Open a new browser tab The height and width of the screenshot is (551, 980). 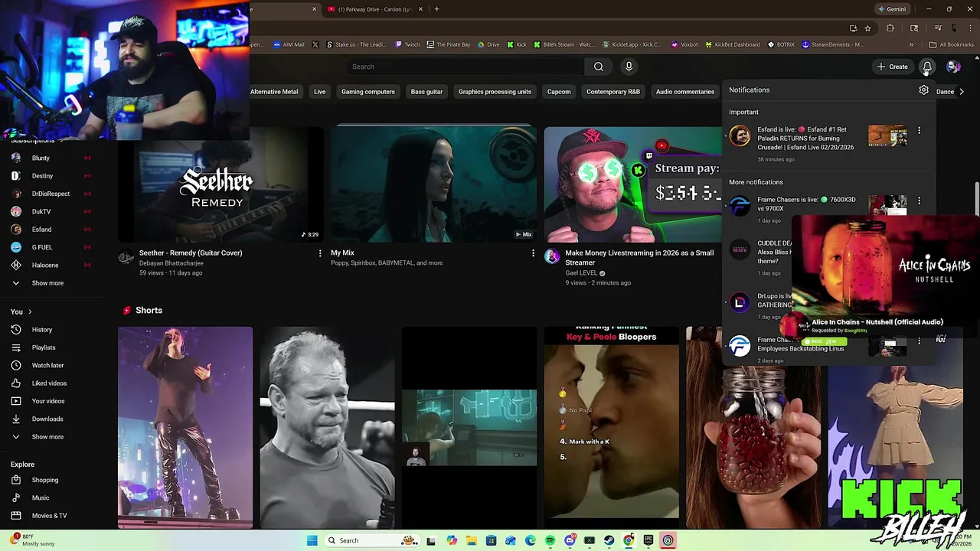(436, 9)
